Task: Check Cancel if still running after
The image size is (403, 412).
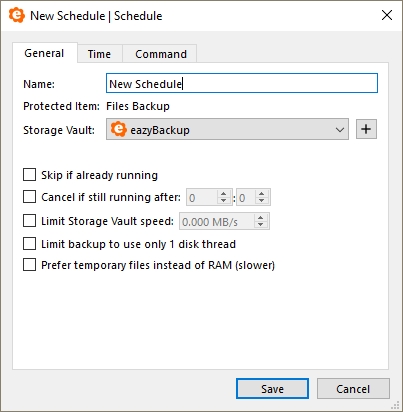Action: pos(29,197)
